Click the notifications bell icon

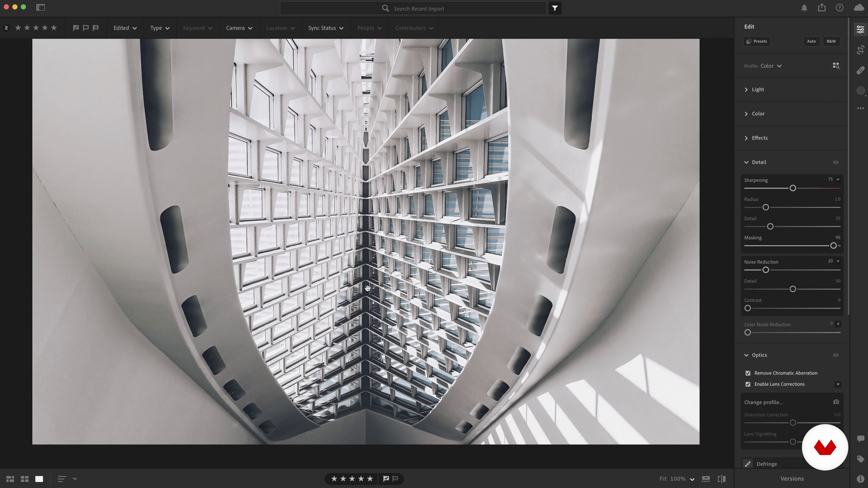coord(804,8)
